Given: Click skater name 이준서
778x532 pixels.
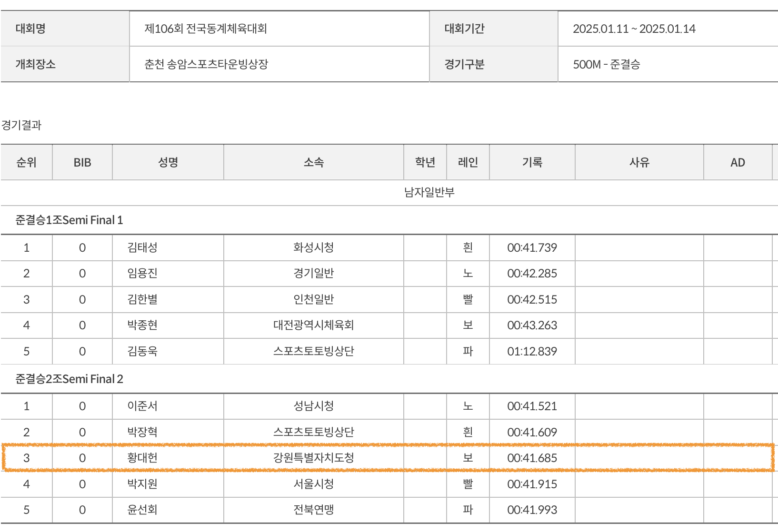Looking at the screenshot, I should (142, 406).
